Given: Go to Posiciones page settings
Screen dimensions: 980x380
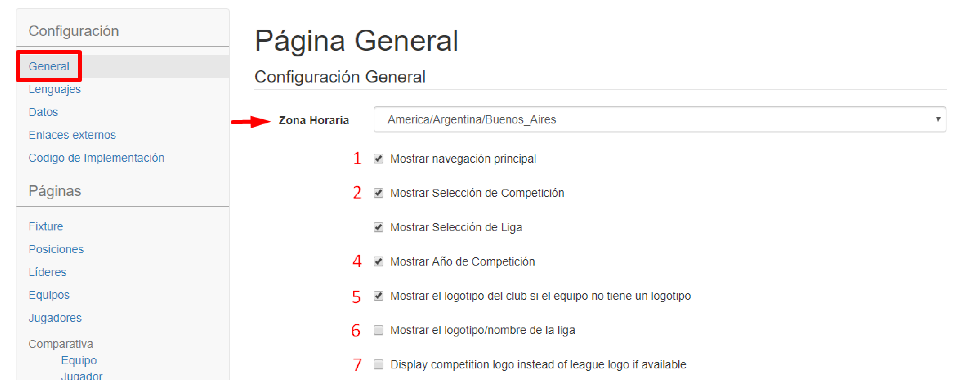Looking at the screenshot, I should [56, 249].
